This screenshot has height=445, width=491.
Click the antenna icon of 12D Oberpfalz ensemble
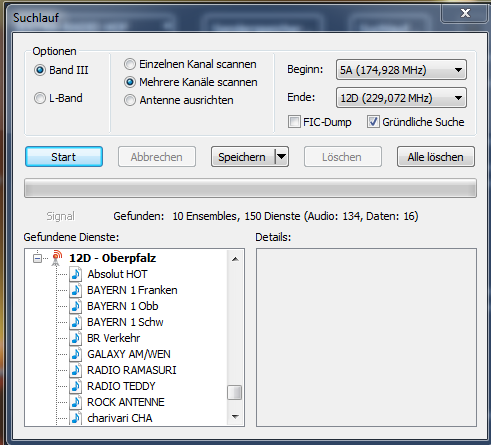(x=57, y=258)
